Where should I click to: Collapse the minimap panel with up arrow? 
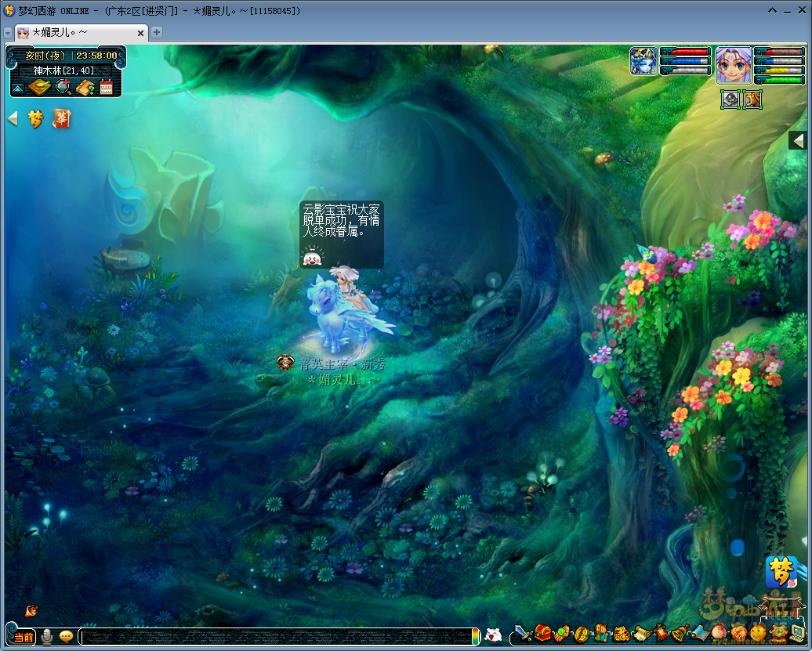17,89
